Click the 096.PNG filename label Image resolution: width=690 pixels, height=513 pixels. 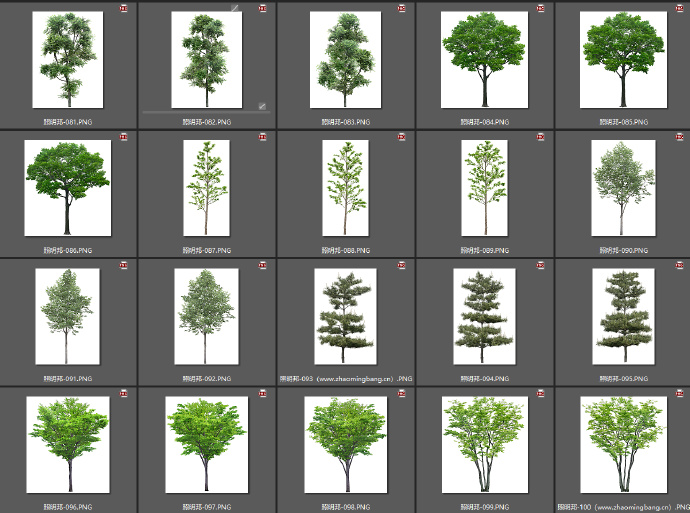click(x=67, y=507)
